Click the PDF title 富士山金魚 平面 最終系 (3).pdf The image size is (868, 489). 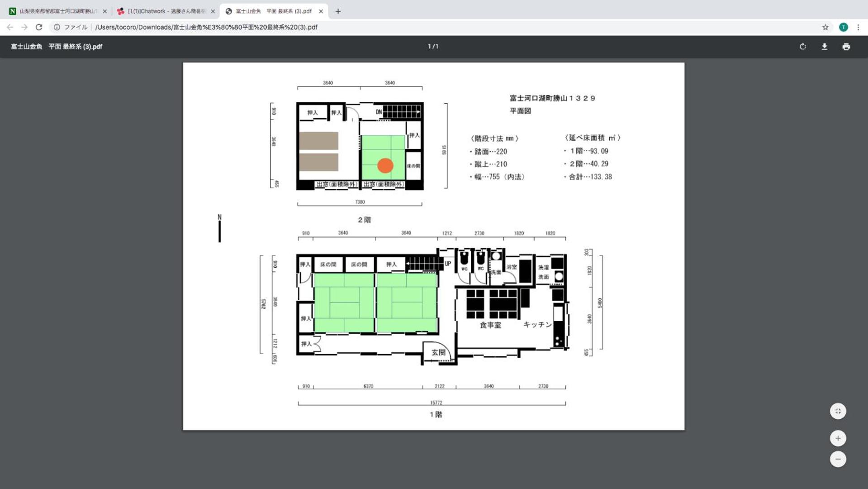(57, 47)
